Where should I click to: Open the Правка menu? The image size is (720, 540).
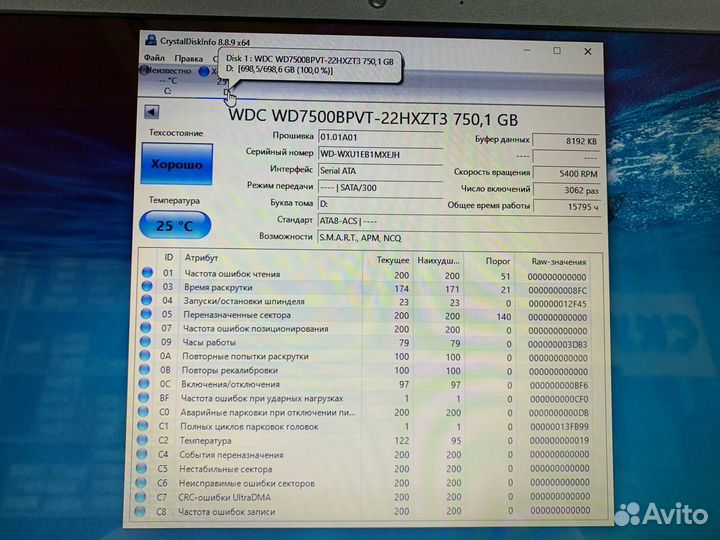[188, 59]
